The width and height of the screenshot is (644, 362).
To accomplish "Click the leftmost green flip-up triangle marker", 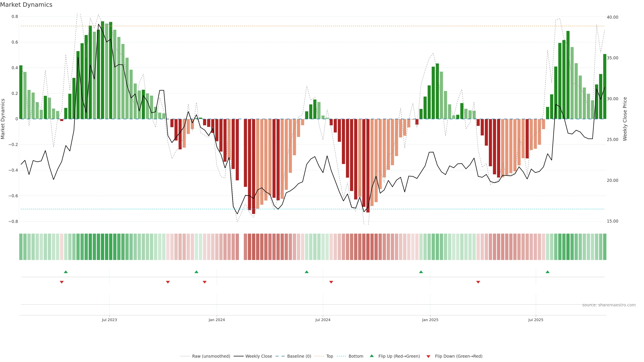I will click(66, 272).
